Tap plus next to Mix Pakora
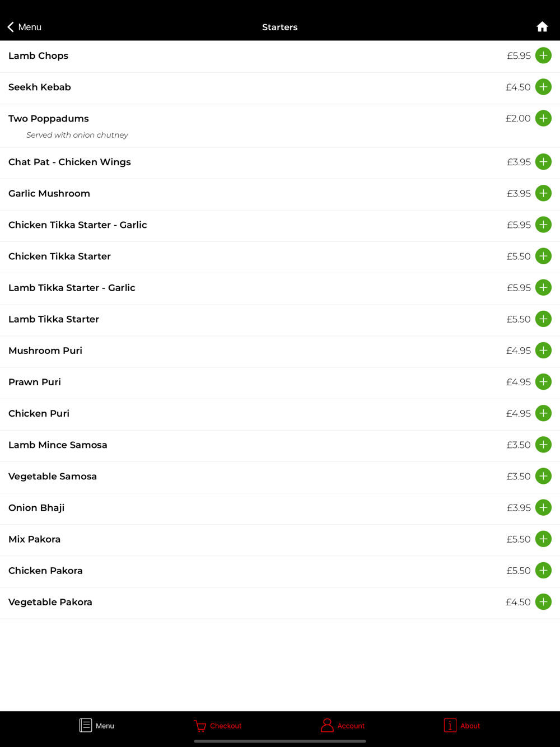The image size is (560, 747). pos(543,539)
